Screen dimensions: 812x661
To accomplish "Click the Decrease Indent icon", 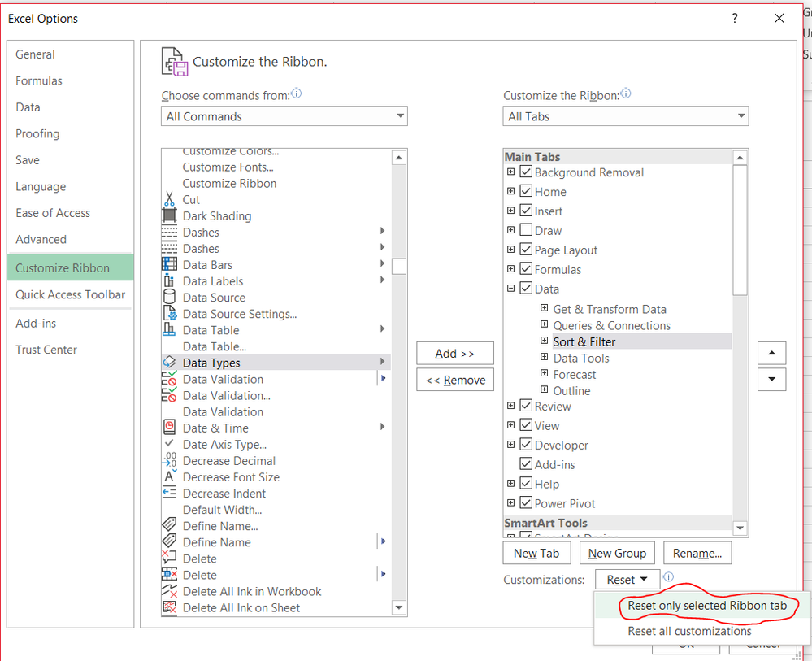I will [169, 493].
